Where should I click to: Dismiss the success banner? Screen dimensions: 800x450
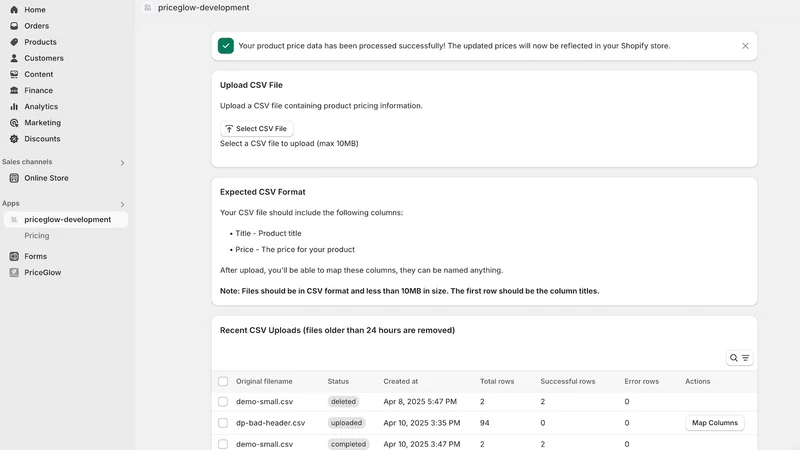tap(745, 46)
